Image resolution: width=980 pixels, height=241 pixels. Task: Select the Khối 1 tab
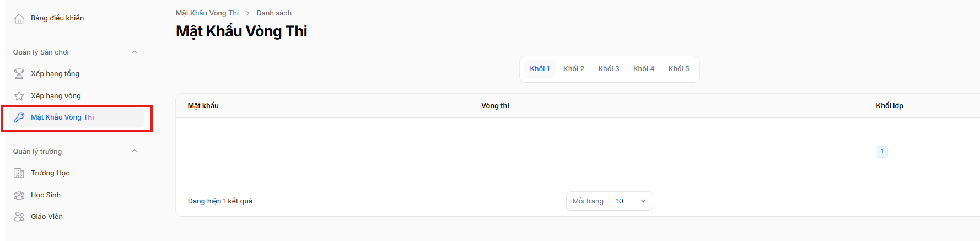[540, 69]
